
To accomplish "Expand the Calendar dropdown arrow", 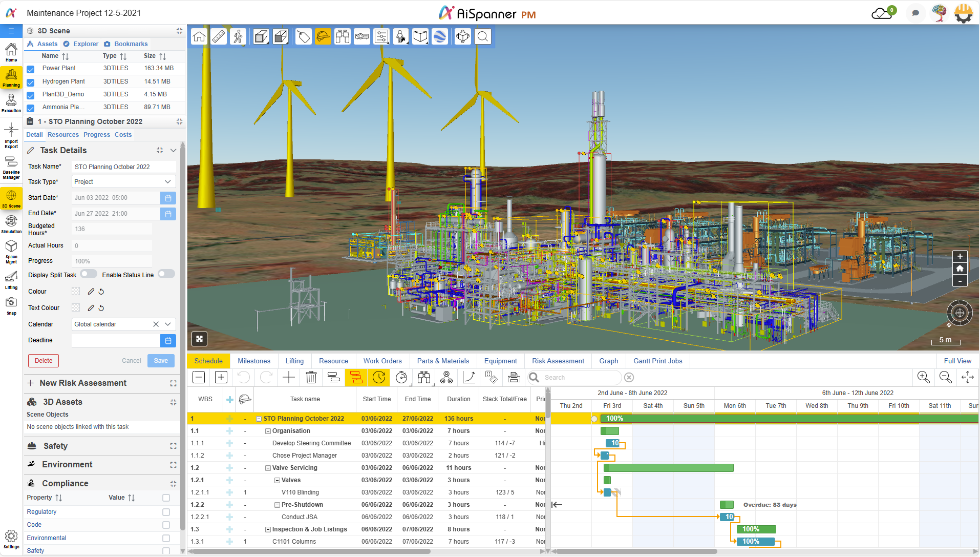I will 168,324.
